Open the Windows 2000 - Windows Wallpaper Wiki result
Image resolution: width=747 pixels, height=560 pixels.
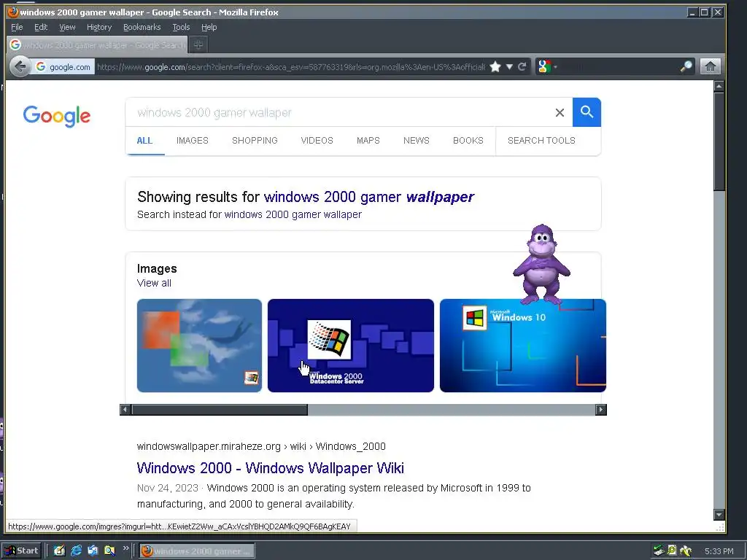point(270,468)
